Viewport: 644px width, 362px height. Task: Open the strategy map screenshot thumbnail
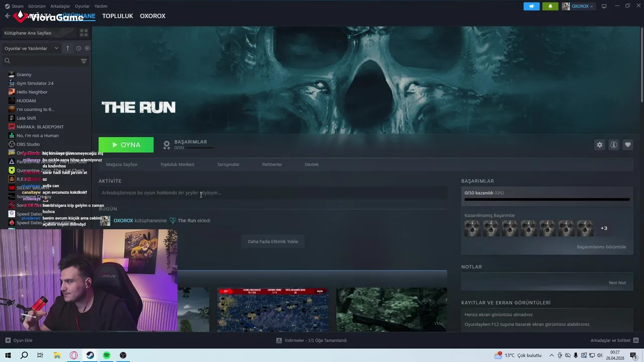(x=273, y=310)
